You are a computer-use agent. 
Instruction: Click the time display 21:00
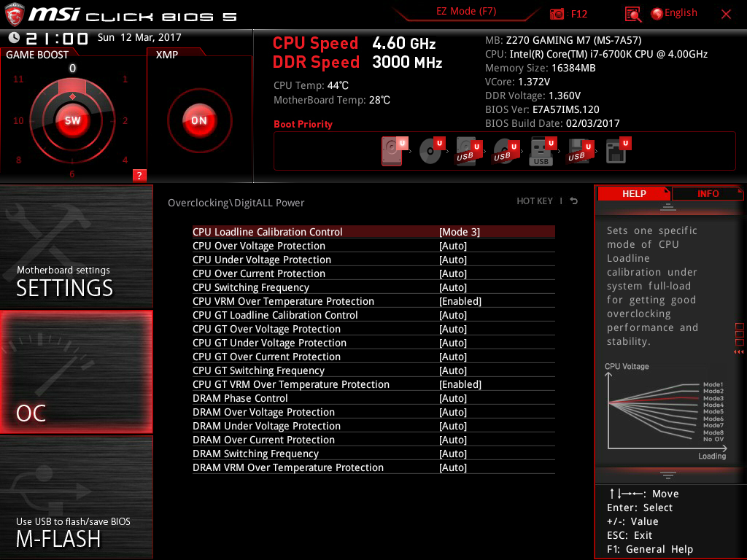click(57, 38)
